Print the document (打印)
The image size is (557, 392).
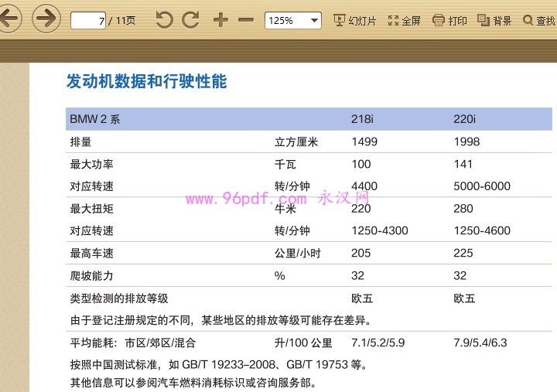449,21
